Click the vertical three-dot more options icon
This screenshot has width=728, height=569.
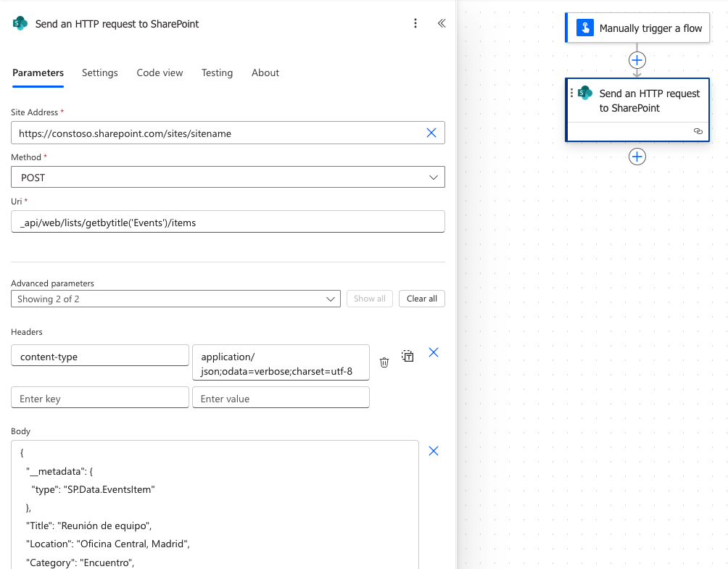tap(415, 23)
